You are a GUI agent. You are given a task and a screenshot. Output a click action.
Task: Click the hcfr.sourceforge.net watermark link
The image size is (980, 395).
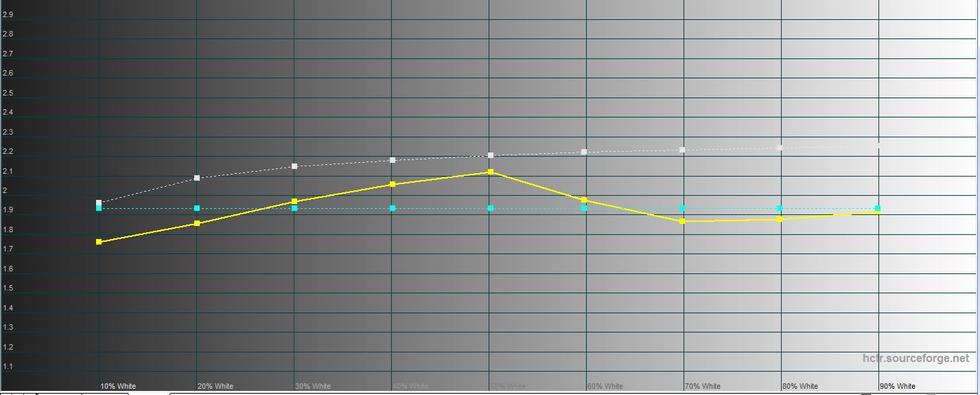[915, 359]
